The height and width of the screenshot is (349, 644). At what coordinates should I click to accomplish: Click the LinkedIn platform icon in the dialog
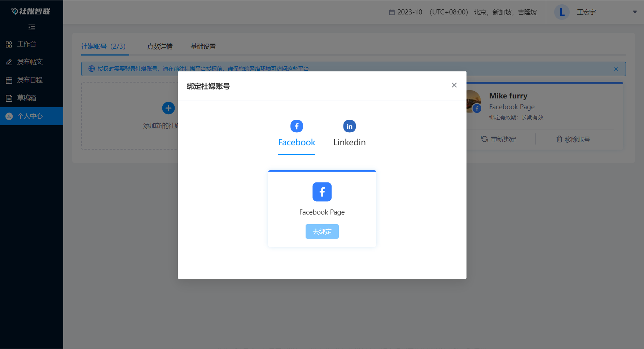click(349, 126)
